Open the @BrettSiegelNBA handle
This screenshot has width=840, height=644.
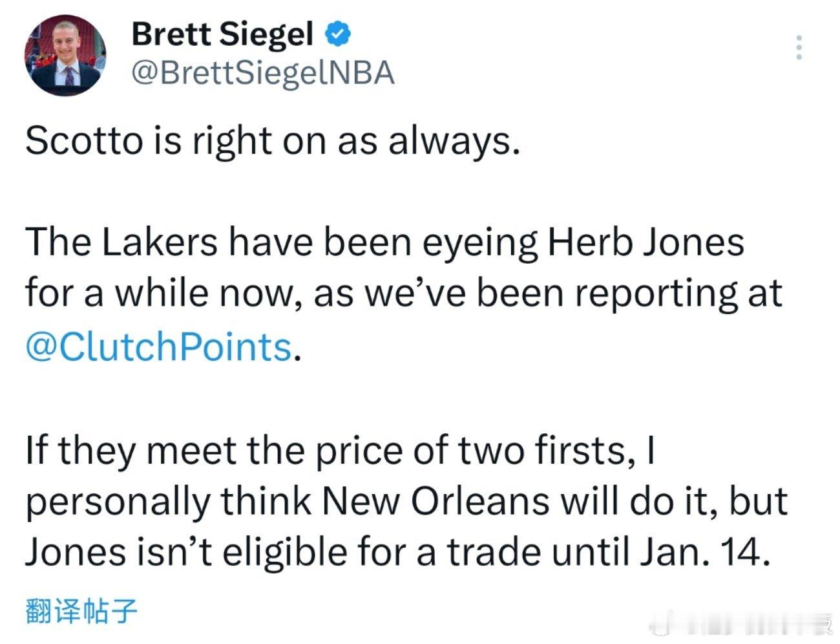(x=262, y=73)
